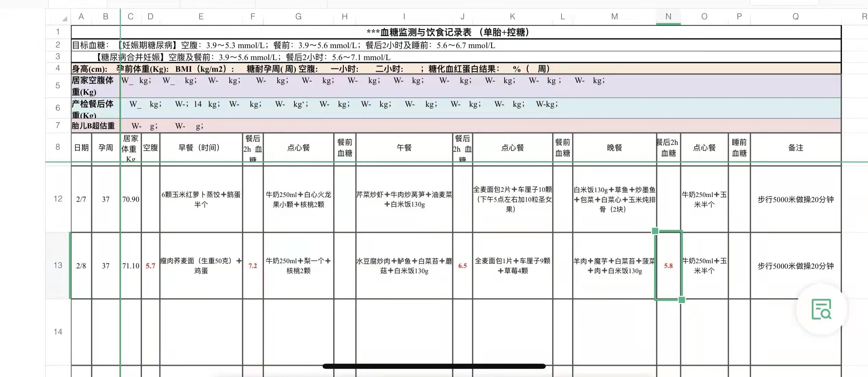868x377 pixels.
Task: Click the red 5.7 fasting value cell
Action: pos(150,266)
